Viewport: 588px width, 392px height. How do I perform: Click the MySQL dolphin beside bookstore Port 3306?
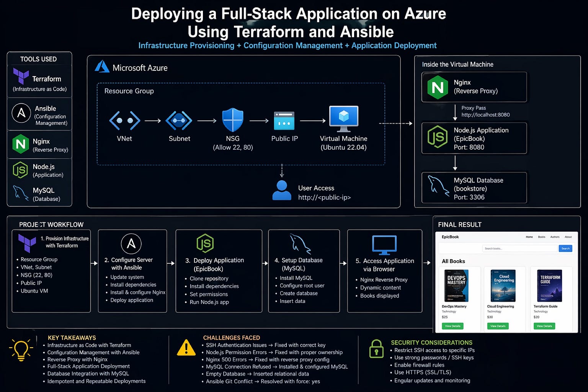pyautogui.click(x=438, y=186)
